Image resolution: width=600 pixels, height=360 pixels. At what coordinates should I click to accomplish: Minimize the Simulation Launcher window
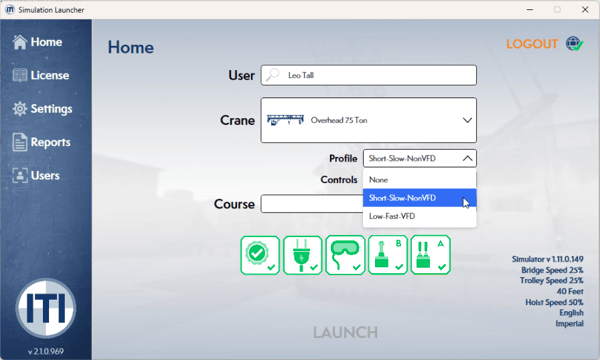click(530, 10)
